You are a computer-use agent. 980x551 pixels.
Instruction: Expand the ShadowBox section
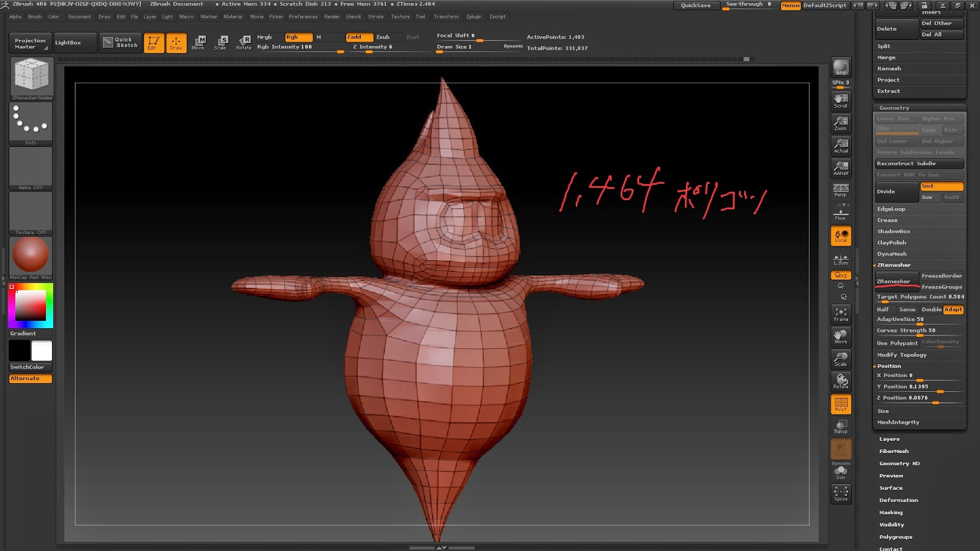point(894,231)
